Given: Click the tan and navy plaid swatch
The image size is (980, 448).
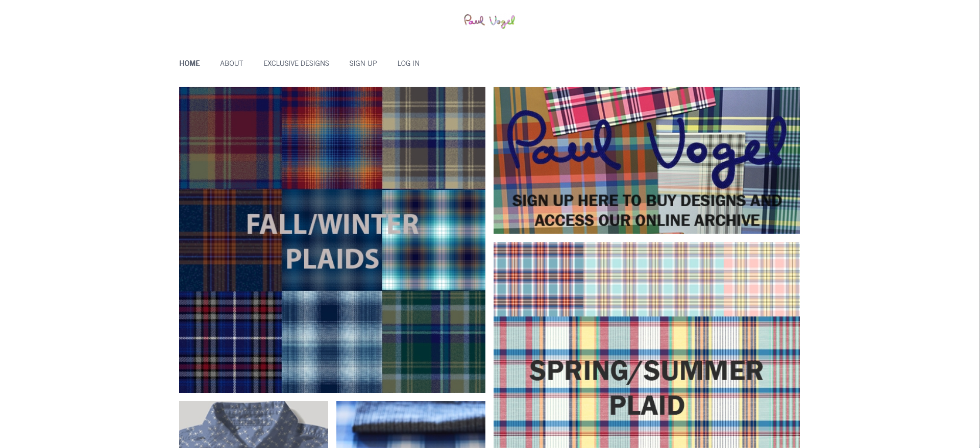Looking at the screenshot, I should pos(433,138).
